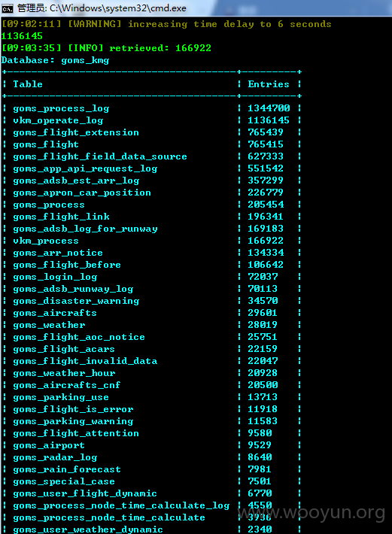Image resolution: width=392 pixels, height=534 pixels.
Task: Click the green 1136145 output line
Action: (x=22, y=36)
